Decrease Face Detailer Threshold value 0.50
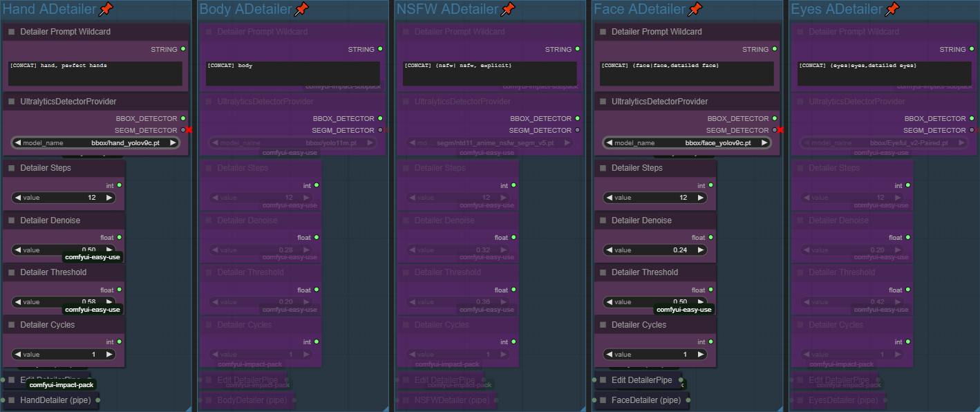Viewport: 980px width, 412px height. 610,302
